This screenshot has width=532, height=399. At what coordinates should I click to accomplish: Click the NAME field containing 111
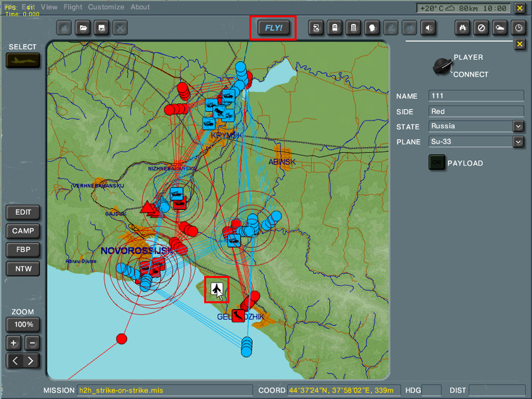tap(476, 96)
